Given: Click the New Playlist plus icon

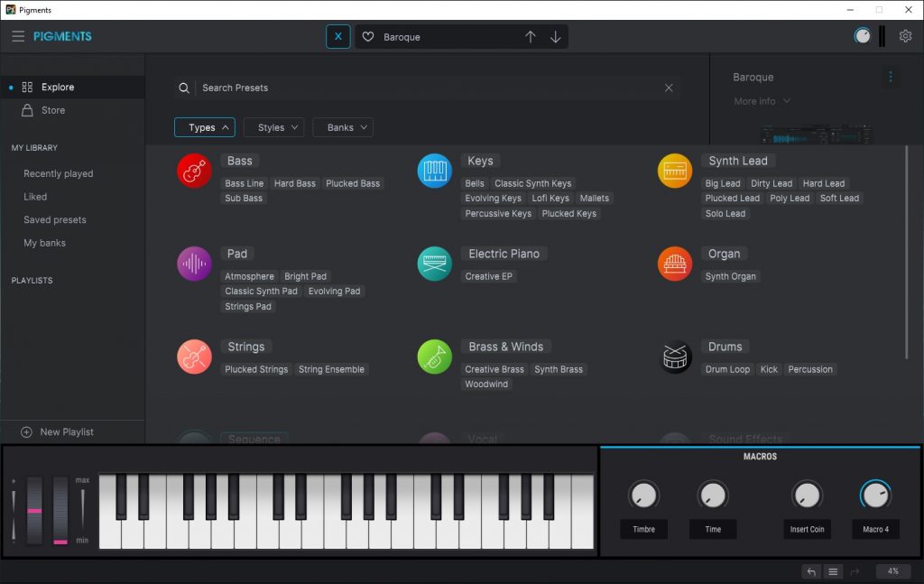Looking at the screenshot, I should (x=26, y=432).
